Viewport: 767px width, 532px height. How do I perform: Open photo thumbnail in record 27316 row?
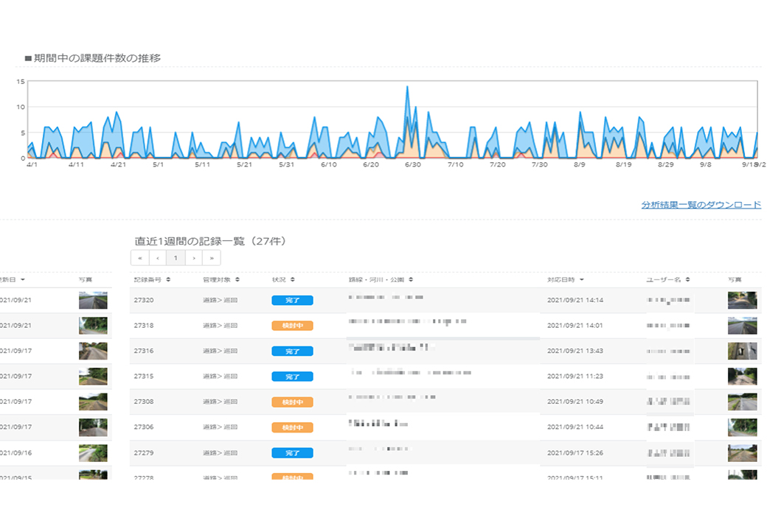pos(741,351)
